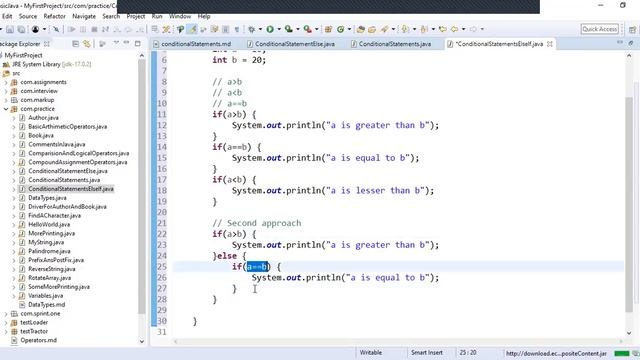Toggle Show Whitespace Characters icon

(236, 29)
